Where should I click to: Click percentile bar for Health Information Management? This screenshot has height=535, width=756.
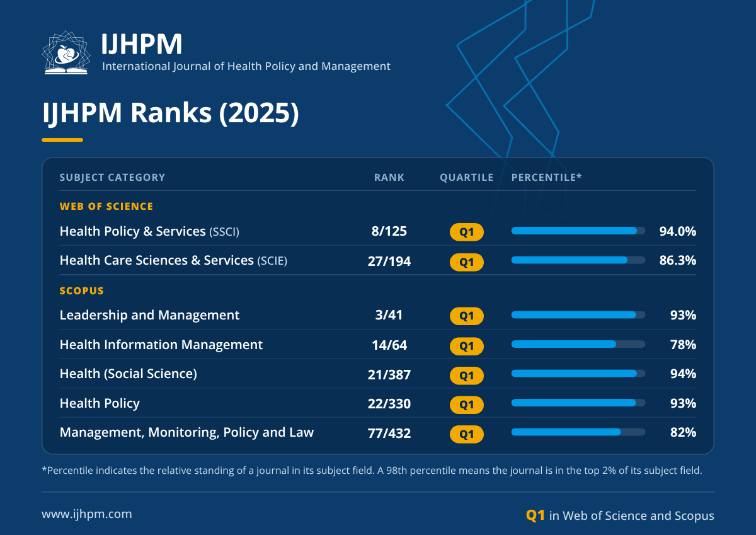point(578,344)
